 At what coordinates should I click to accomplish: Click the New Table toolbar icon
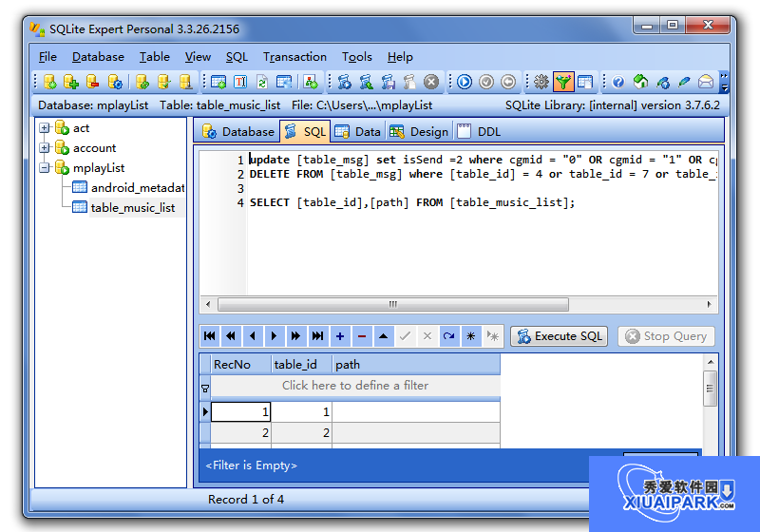tap(218, 82)
